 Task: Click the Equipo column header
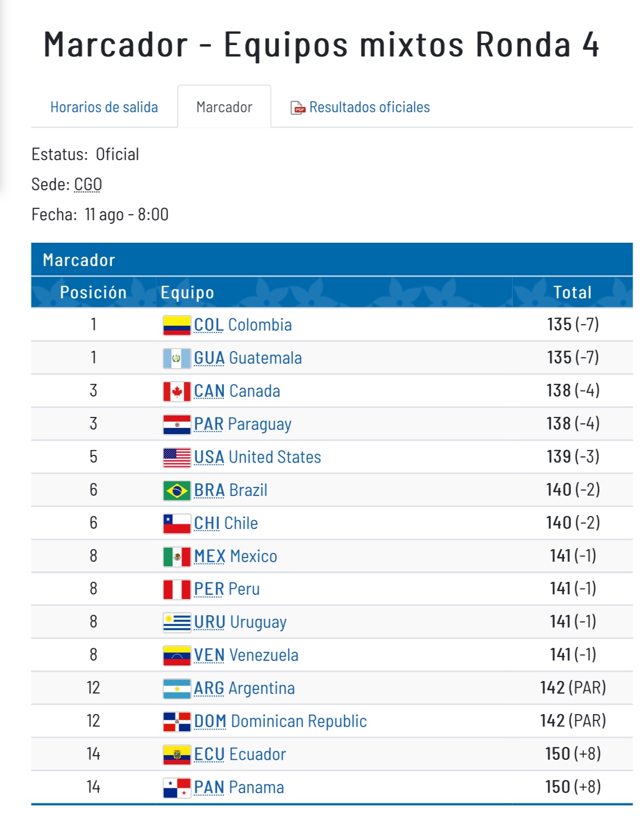pos(187,293)
